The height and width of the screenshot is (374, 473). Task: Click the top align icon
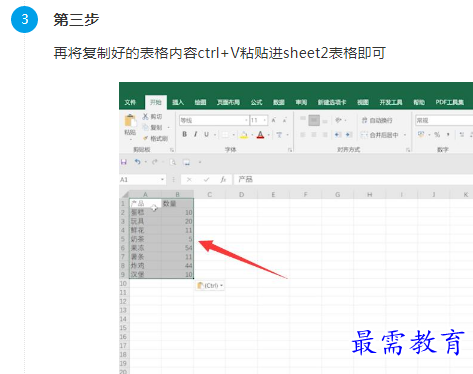pyautogui.click(x=303, y=120)
